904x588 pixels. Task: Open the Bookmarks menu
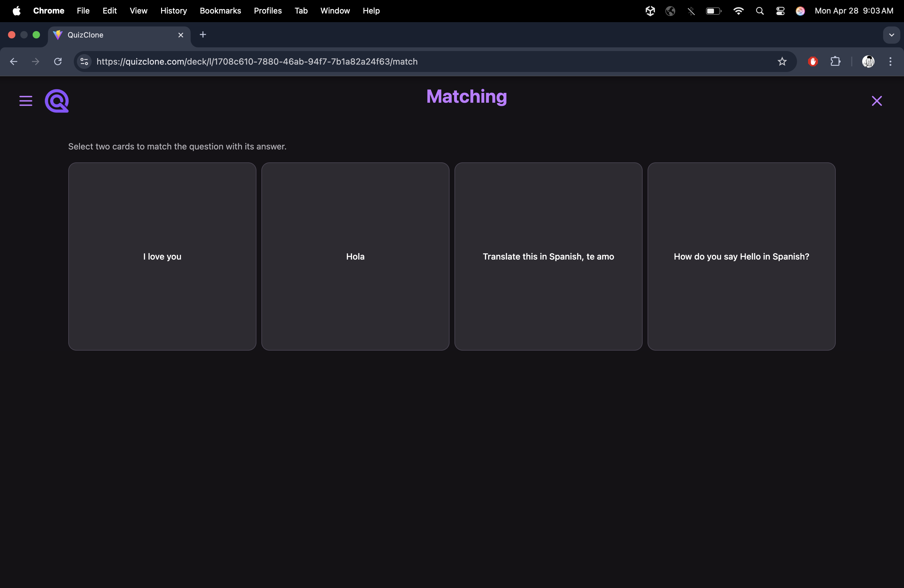point(220,11)
